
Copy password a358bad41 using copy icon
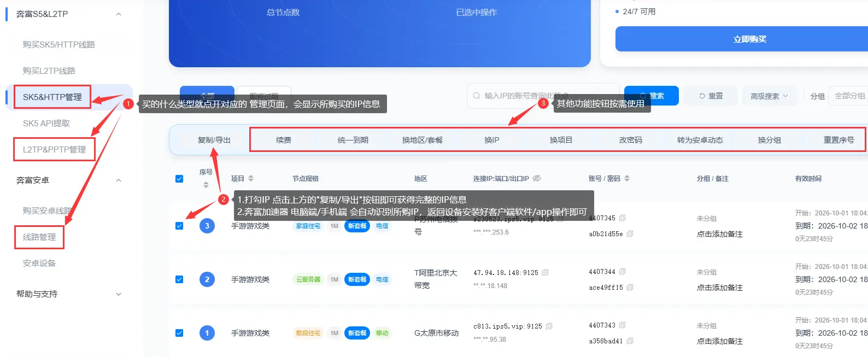click(x=630, y=341)
